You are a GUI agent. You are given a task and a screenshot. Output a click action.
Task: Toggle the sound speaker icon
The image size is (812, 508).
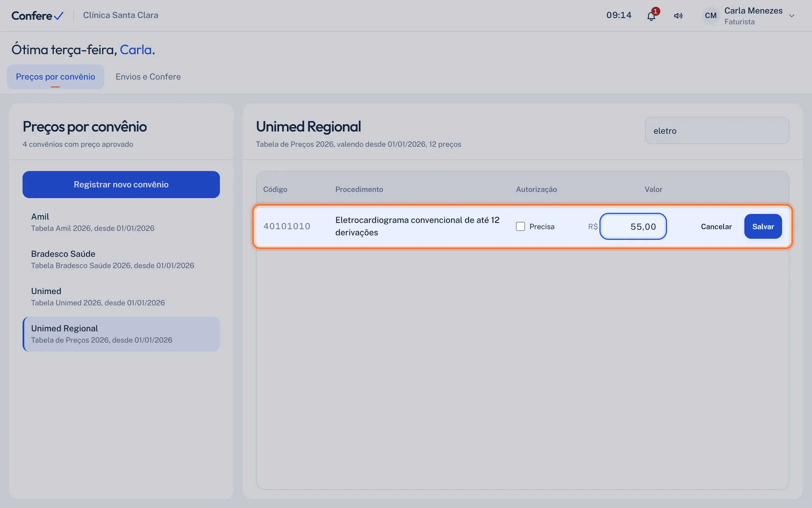(x=678, y=16)
